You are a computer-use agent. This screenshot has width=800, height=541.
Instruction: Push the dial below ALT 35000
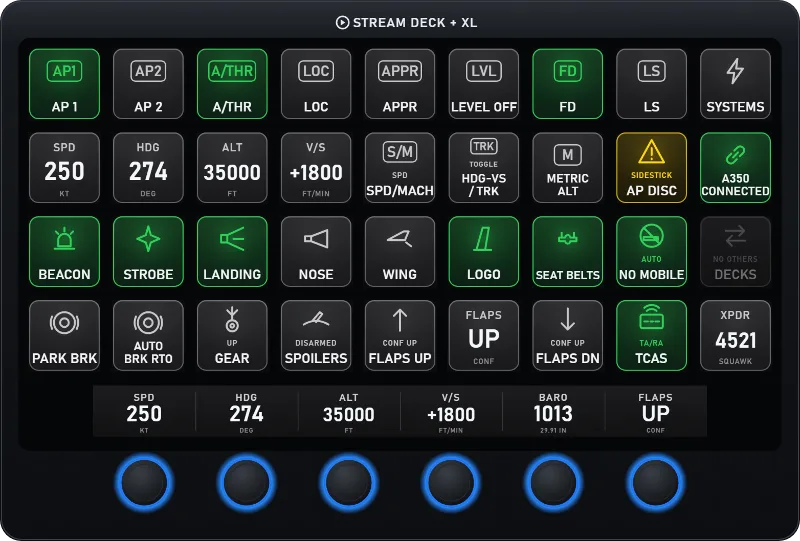[x=348, y=482]
